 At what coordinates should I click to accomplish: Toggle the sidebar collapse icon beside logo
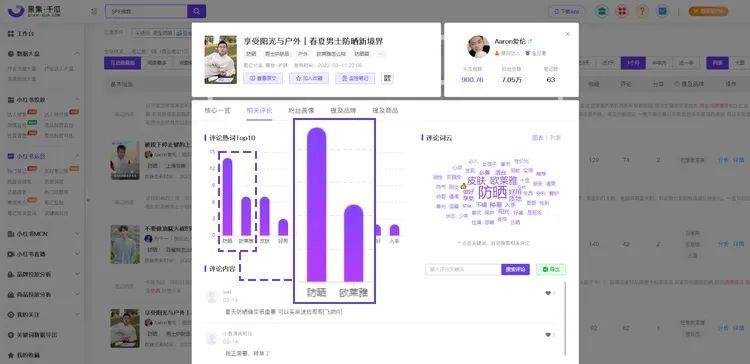click(x=94, y=11)
